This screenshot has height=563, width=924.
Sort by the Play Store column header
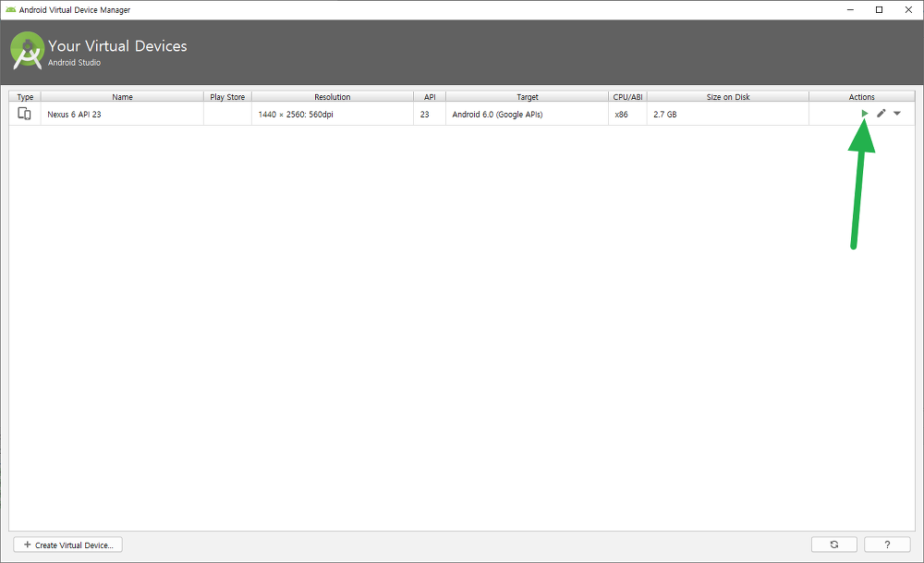click(x=227, y=97)
